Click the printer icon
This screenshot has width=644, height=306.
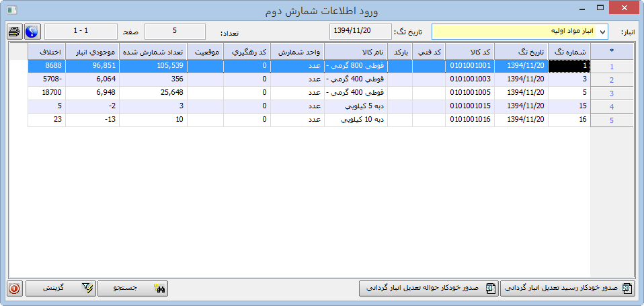14,32
